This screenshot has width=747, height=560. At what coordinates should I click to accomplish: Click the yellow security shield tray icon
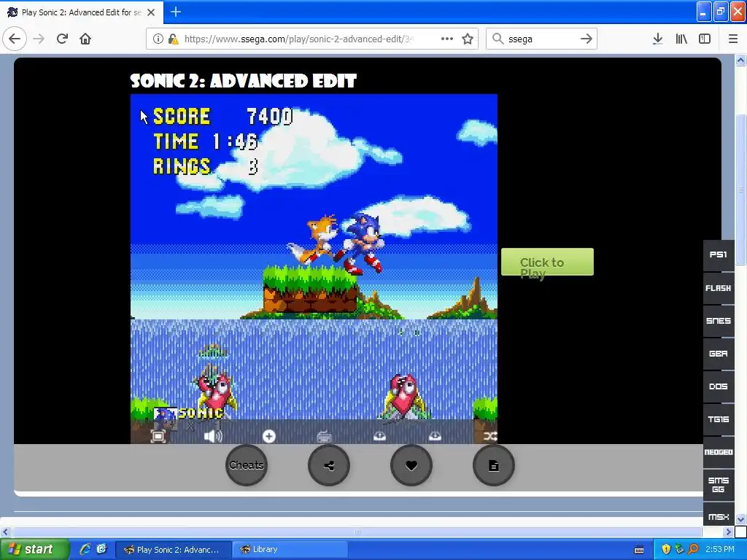(x=666, y=550)
